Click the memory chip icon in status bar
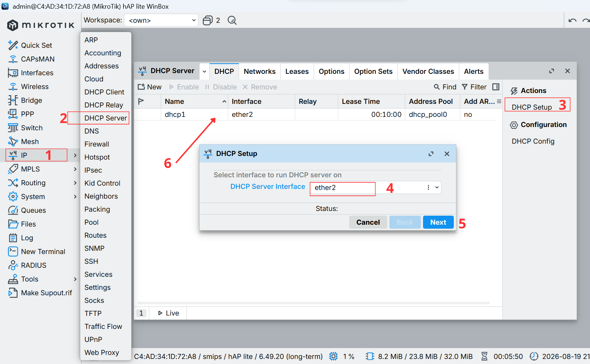The height and width of the screenshot is (364, 590). (x=370, y=356)
